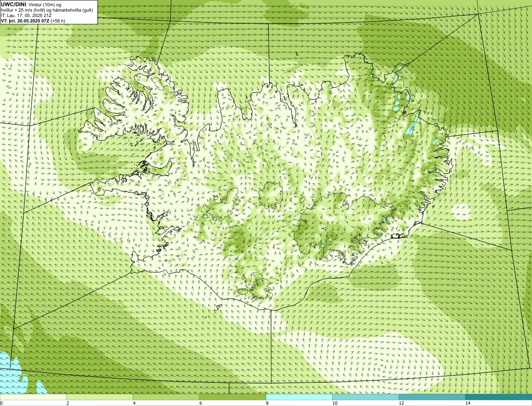The height and width of the screenshot is (406, 532).
Task: Click the pale cream 0–2 legend swatch
Action: (33, 397)
